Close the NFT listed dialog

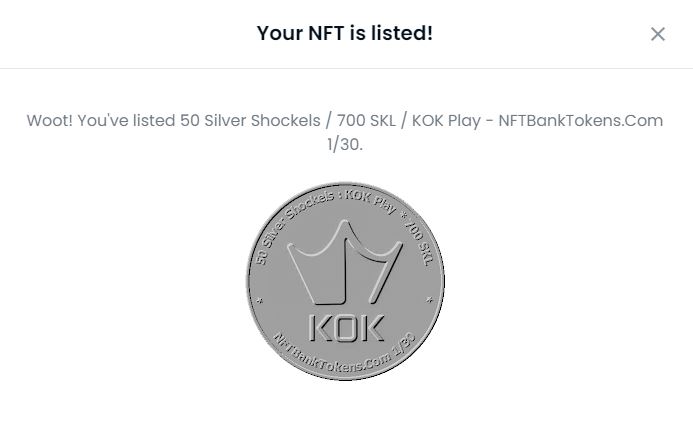pos(657,34)
